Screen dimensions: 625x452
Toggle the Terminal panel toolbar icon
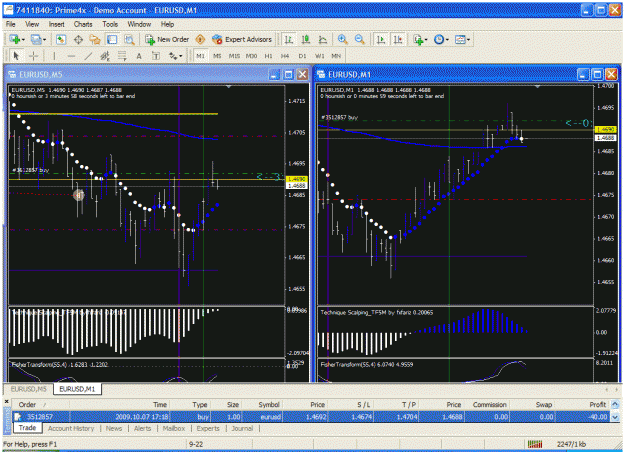112,39
